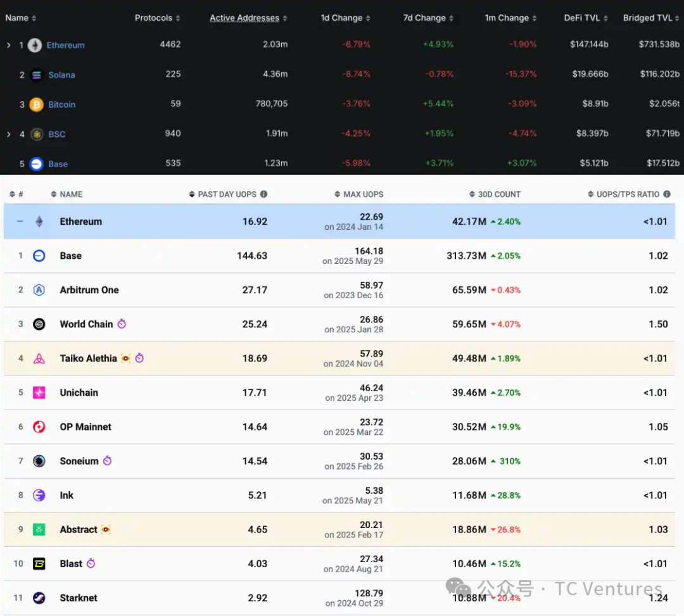Click the World Chain logo icon
Screen dimensions: 684x616
point(39,324)
